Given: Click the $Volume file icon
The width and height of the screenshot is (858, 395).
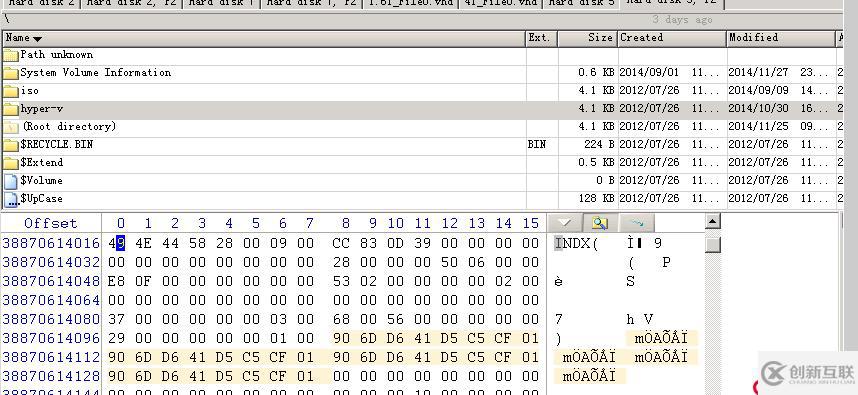Looking at the screenshot, I should 11,182.
